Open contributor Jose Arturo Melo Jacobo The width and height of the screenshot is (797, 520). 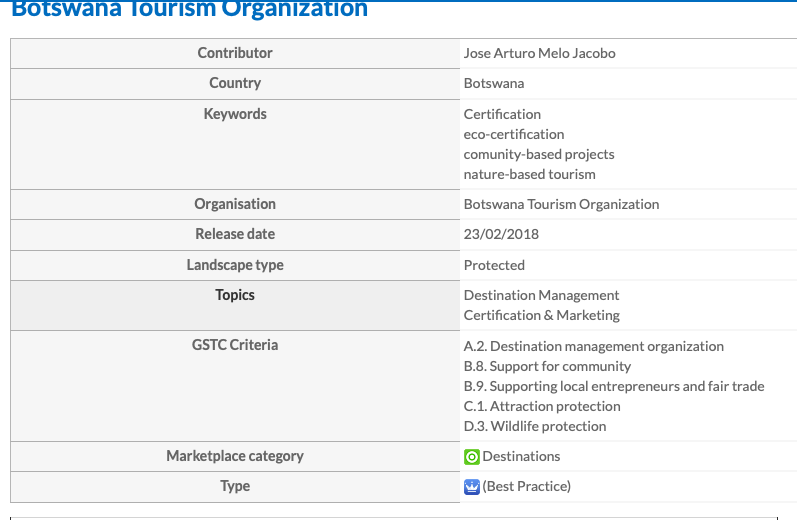(539, 53)
